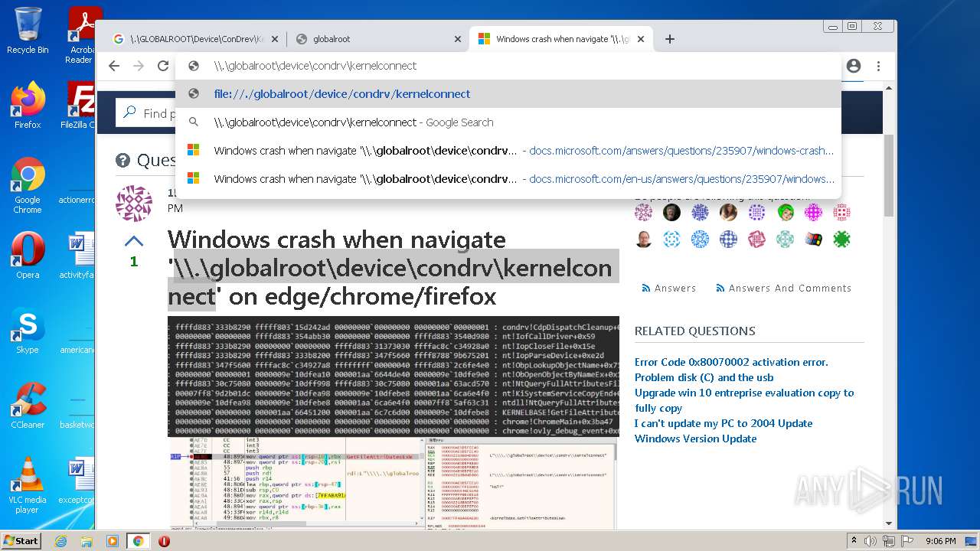Click the taskbar clock showing 9:06 PM
Screen dimensions: 980x551
pyautogui.click(x=940, y=541)
